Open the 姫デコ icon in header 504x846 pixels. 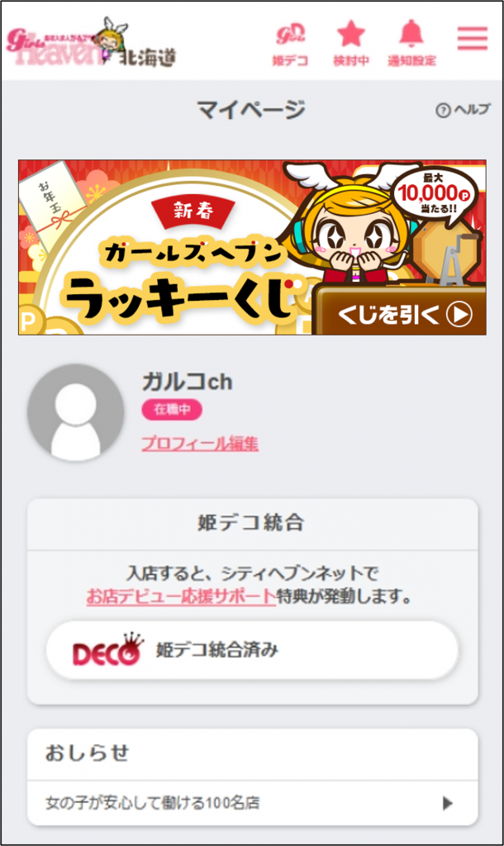pos(290,45)
